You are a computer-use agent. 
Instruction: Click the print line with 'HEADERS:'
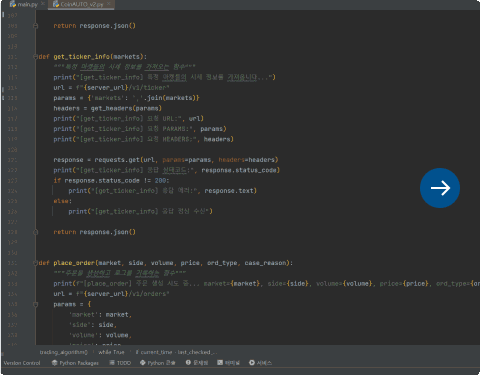pyautogui.click(x=143, y=139)
